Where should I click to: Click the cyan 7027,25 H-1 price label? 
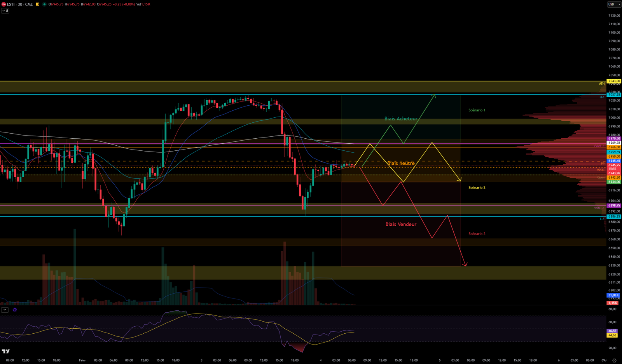614,95
